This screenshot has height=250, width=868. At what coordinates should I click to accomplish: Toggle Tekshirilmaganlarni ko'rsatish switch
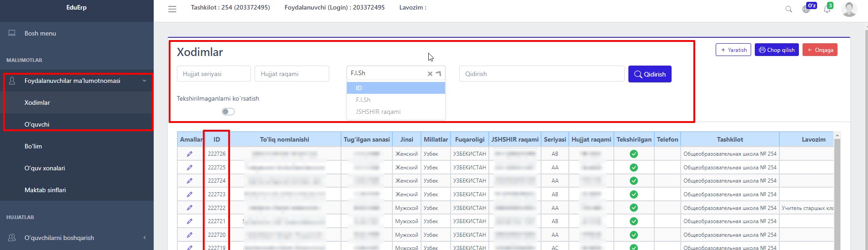[x=228, y=112]
